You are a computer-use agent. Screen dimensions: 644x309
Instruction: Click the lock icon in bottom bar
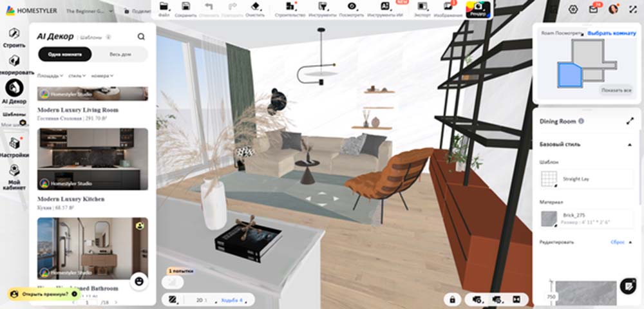click(x=453, y=299)
